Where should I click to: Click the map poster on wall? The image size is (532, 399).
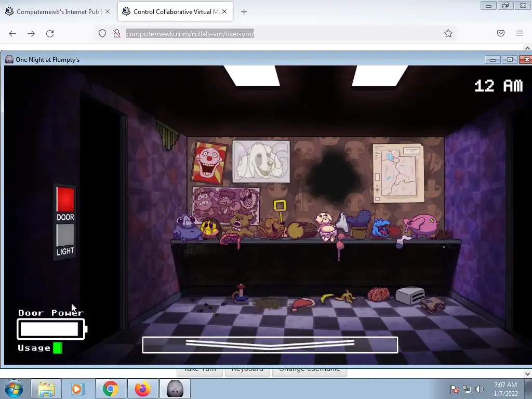point(398,173)
